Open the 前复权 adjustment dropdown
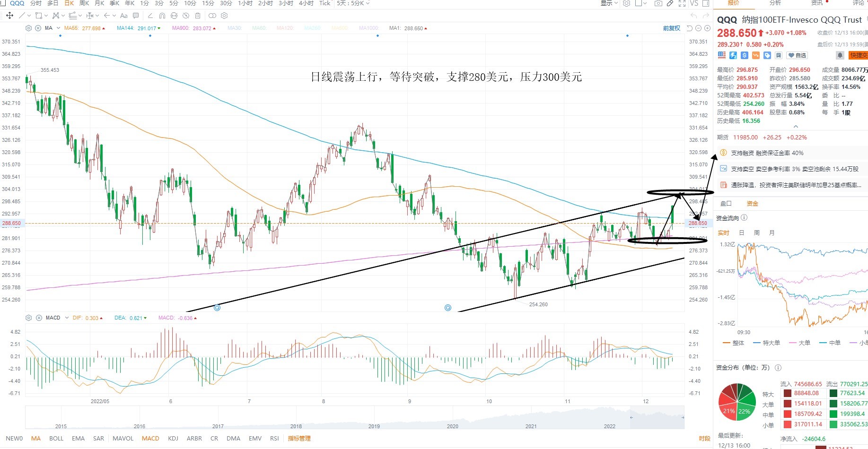Viewport: 868px width, 449px height. coord(672,28)
